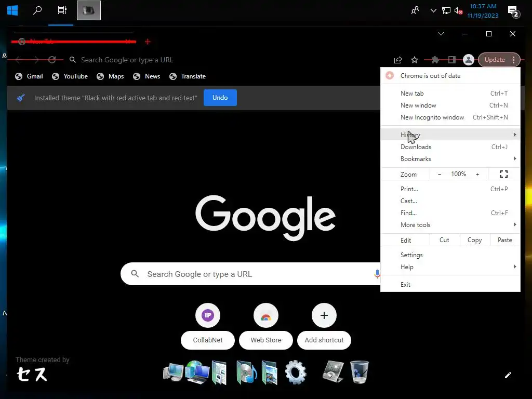Open the Gmail bookmark
The image size is (532, 399).
pos(29,76)
